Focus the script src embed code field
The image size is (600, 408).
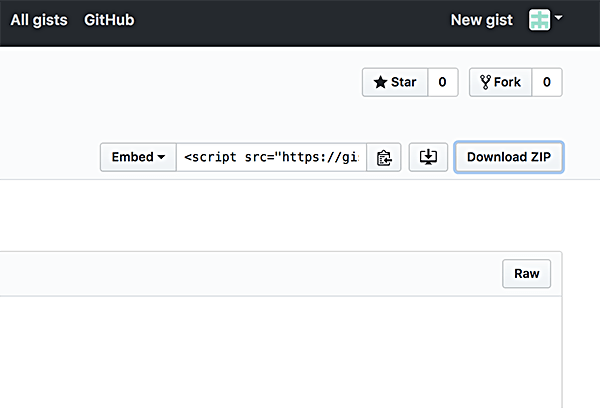(x=270, y=158)
